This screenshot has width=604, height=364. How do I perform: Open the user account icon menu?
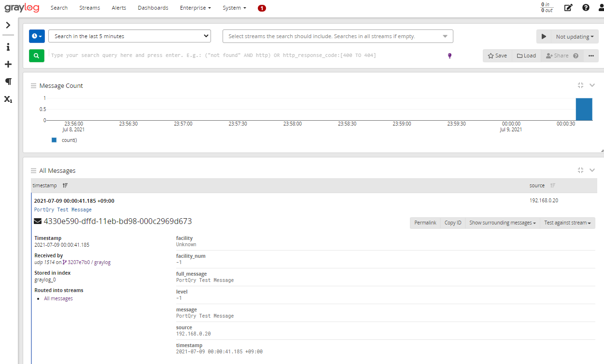pos(601,7)
